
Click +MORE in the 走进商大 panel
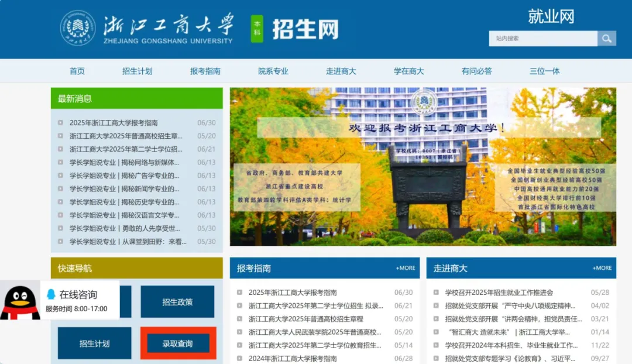602,268
